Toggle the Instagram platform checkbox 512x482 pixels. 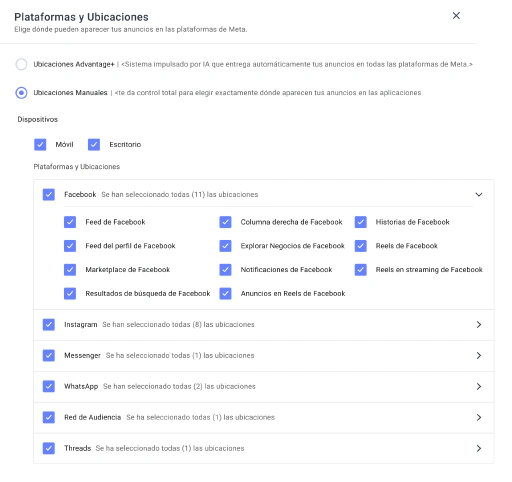click(49, 325)
